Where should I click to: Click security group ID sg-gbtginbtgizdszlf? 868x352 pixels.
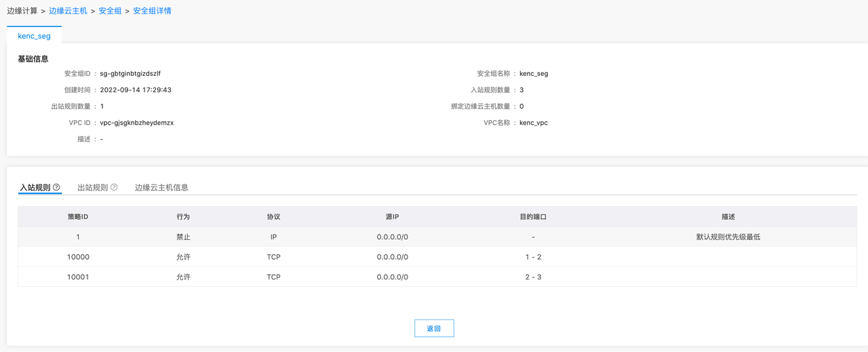130,73
